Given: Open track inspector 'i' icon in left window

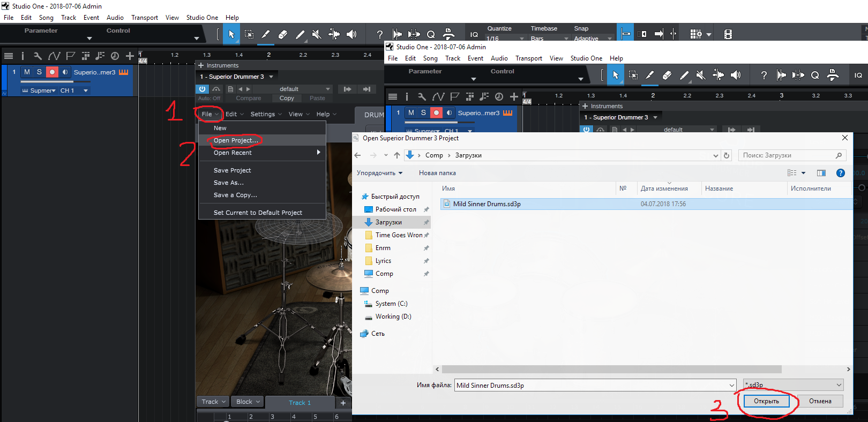Looking at the screenshot, I should pos(23,56).
